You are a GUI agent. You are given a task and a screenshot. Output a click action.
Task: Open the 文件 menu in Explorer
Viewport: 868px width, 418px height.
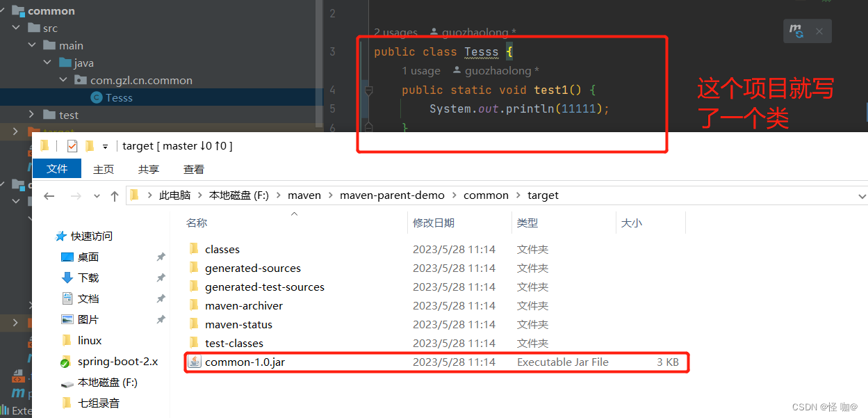coord(57,169)
